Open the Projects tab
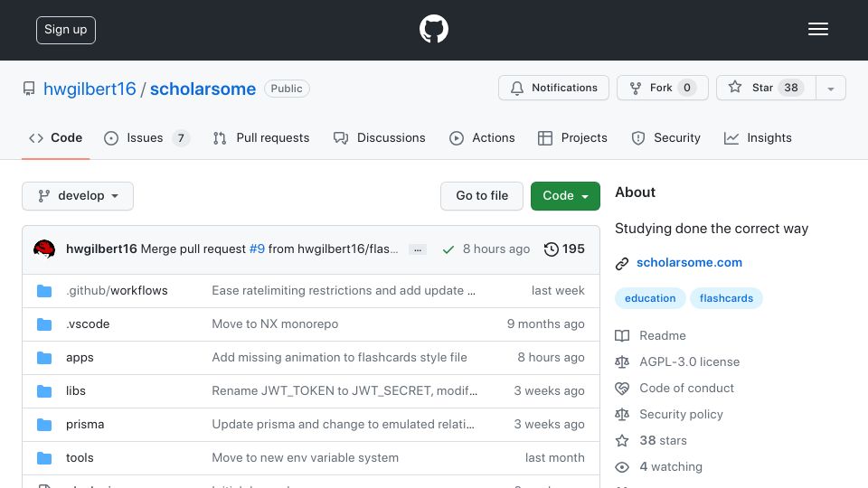This screenshot has height=488, width=868. point(572,137)
